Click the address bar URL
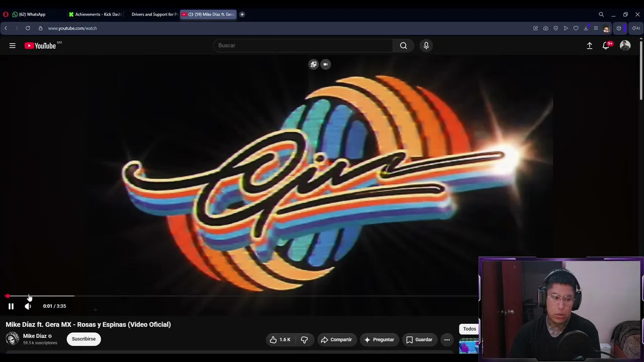The image size is (644, 362). click(x=72, y=28)
